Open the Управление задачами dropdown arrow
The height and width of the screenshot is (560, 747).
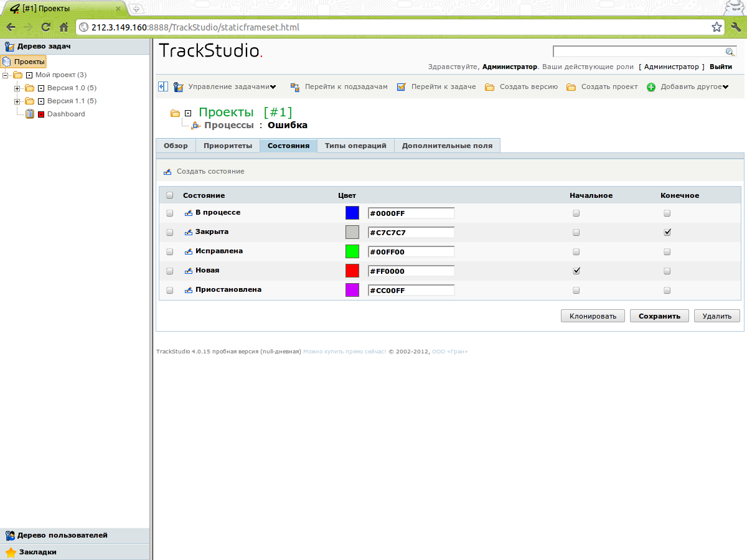[x=273, y=87]
